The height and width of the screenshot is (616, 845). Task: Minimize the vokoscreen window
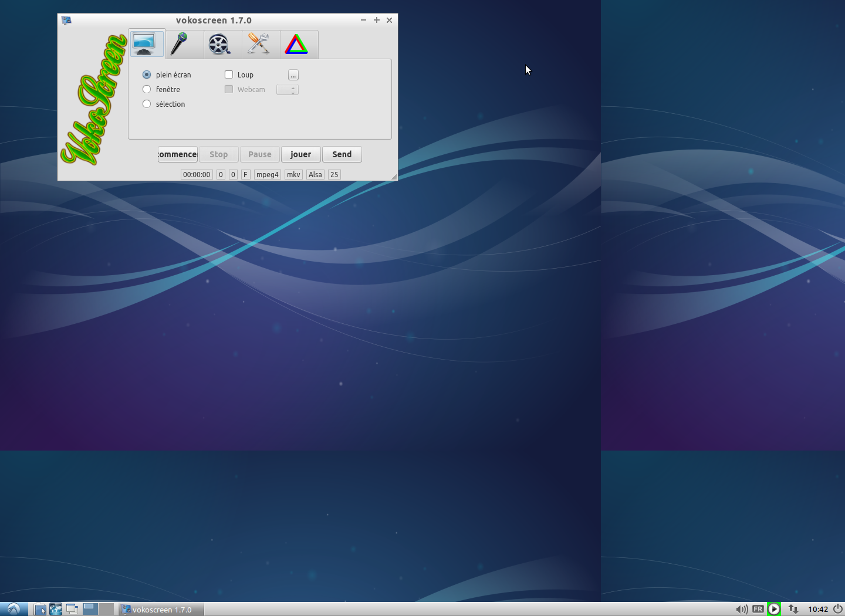(x=363, y=20)
